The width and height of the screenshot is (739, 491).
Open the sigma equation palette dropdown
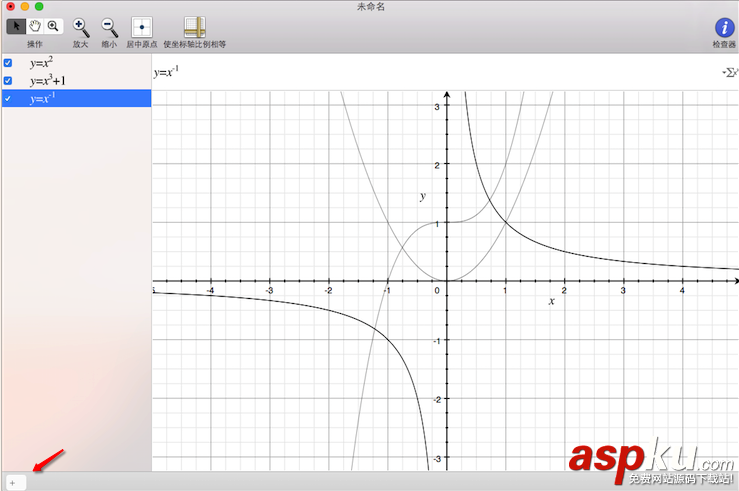[x=730, y=73]
